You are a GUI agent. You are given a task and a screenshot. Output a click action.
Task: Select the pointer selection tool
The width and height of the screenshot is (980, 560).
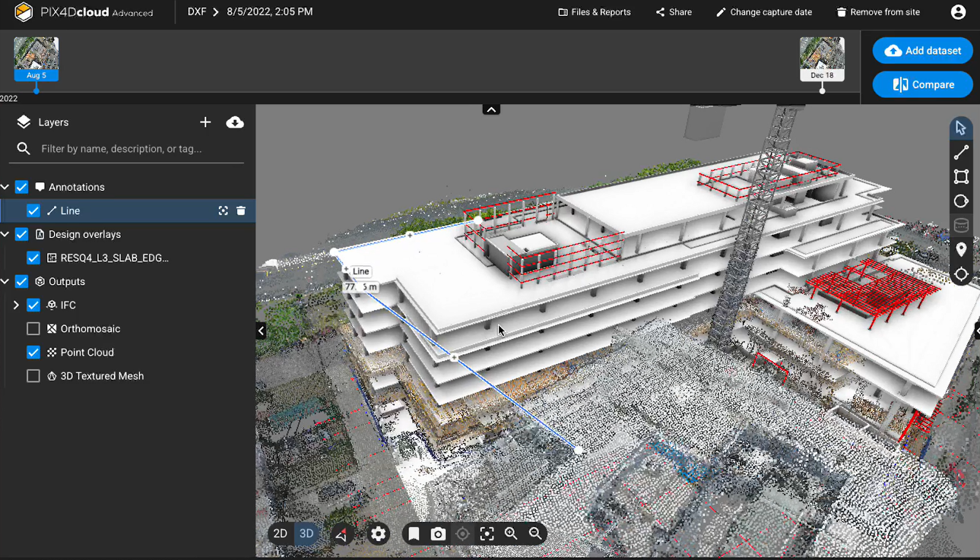(x=960, y=127)
